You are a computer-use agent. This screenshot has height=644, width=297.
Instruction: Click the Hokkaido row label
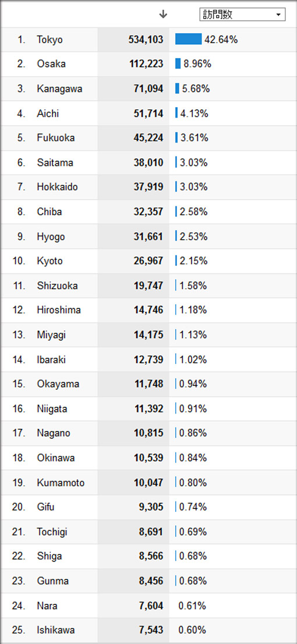tap(57, 187)
